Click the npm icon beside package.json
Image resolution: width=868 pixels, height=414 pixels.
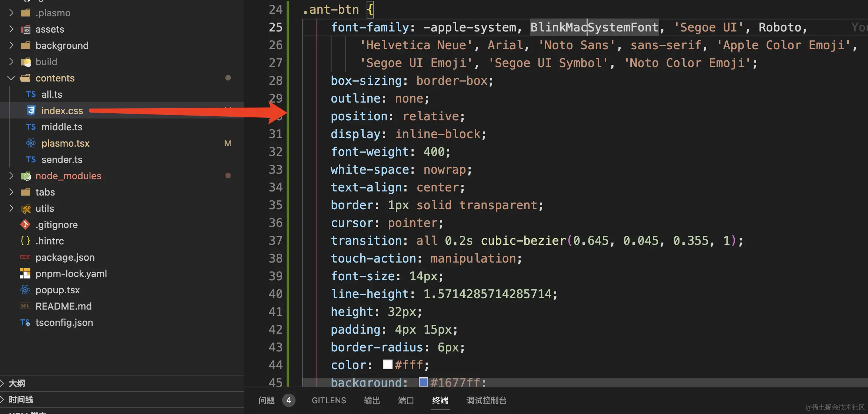[x=25, y=257]
